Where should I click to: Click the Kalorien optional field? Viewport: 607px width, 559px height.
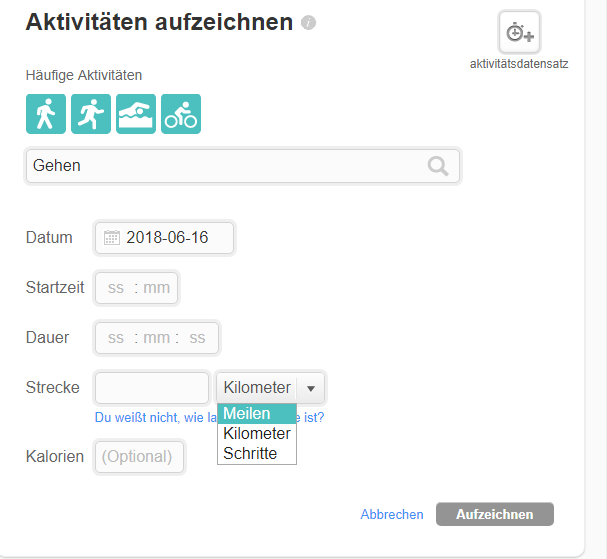click(x=139, y=457)
